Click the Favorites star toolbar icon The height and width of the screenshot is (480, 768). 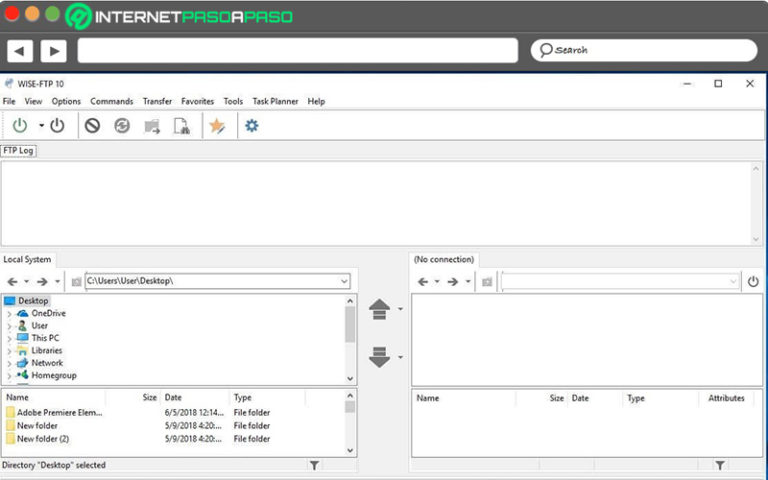tap(216, 125)
